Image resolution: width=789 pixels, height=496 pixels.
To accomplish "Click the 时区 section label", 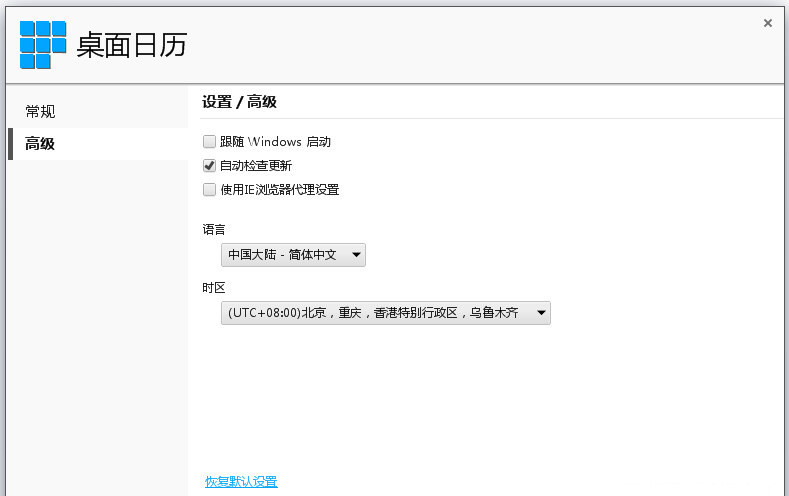I will coord(214,288).
